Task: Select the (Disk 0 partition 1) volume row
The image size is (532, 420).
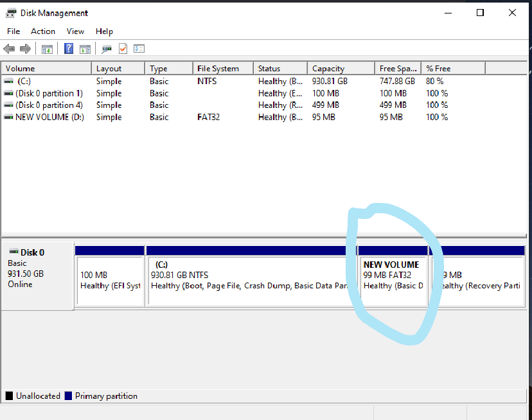Action: pos(49,93)
